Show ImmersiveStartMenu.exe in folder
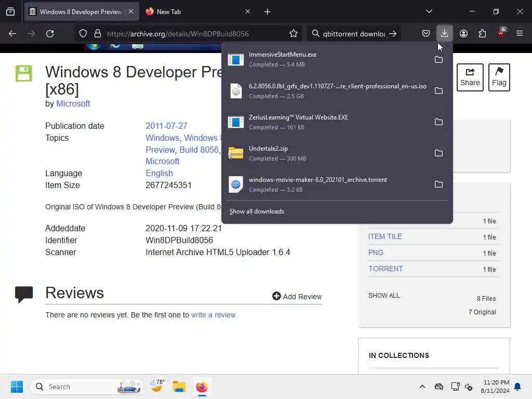 (x=438, y=60)
